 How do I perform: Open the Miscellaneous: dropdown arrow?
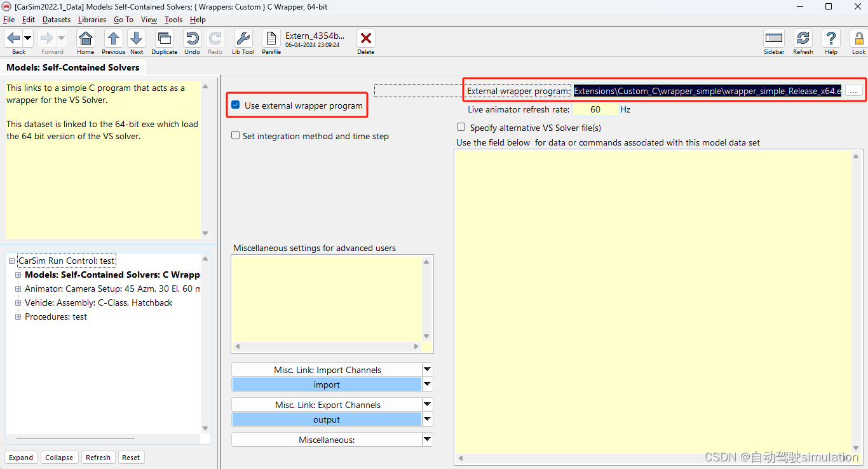(x=428, y=439)
